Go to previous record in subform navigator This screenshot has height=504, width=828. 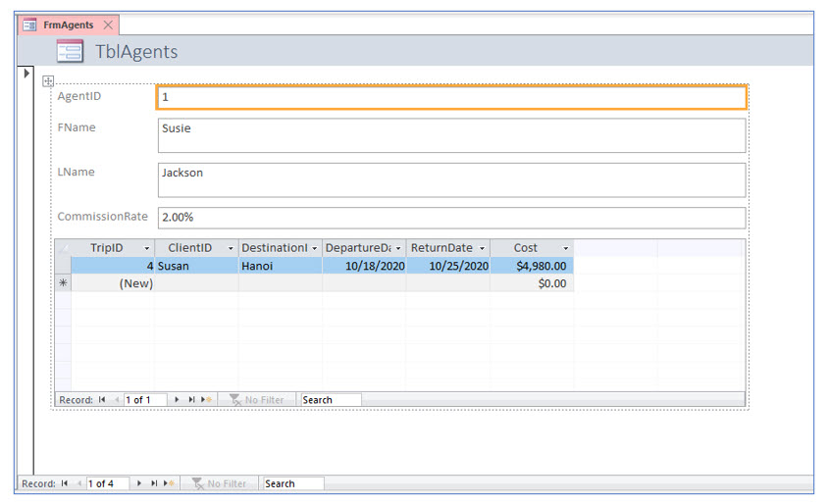tap(116, 399)
